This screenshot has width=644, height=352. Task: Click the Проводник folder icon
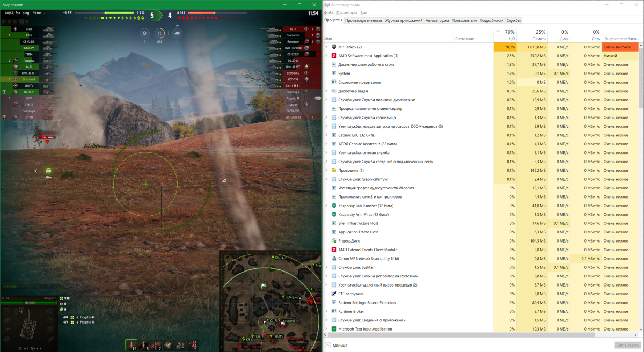click(334, 170)
